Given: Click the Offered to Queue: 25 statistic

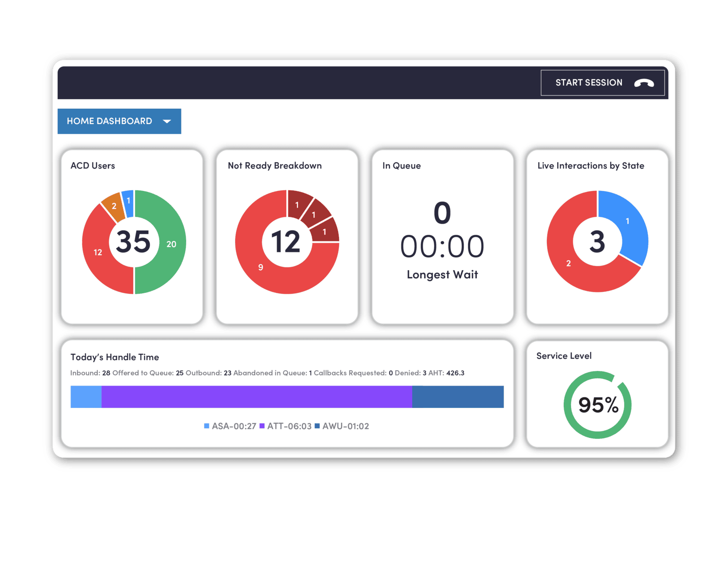Looking at the screenshot, I should [148, 373].
